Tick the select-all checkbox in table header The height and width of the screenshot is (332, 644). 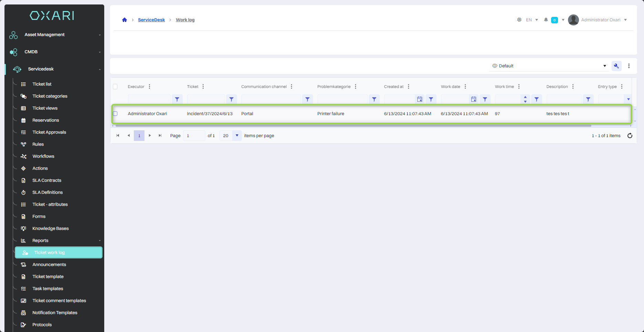pos(115,87)
